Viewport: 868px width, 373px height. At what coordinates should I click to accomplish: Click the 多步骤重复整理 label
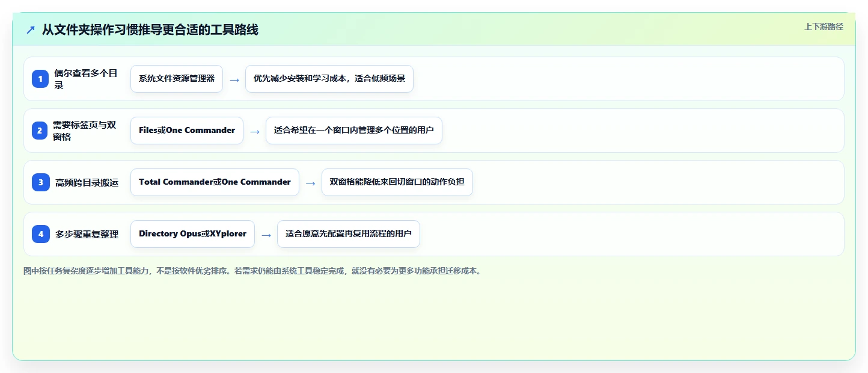pyautogui.click(x=87, y=234)
